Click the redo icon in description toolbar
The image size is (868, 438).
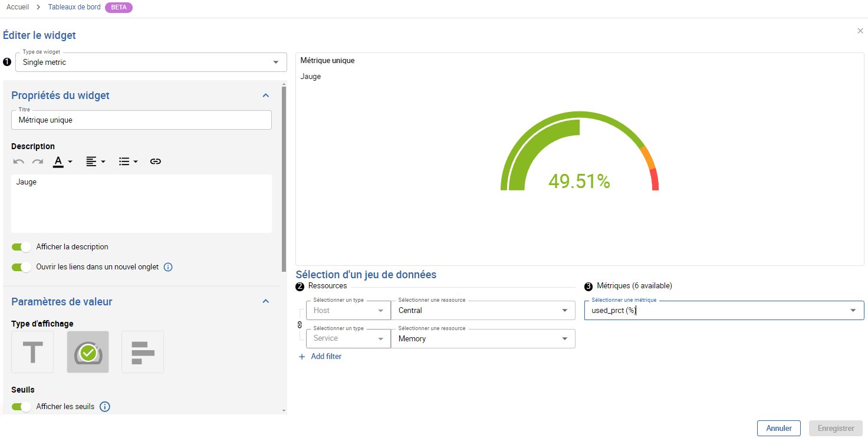38,162
